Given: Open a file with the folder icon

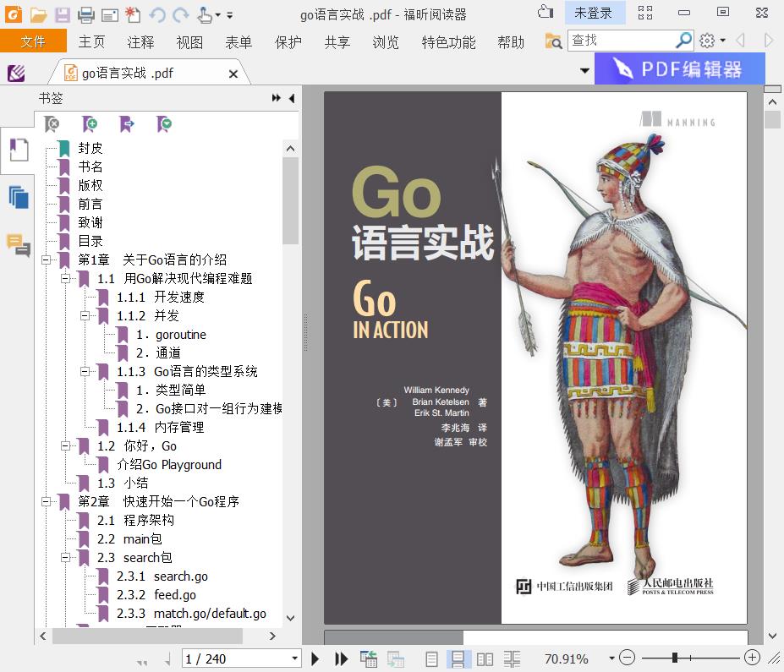Looking at the screenshot, I should [x=38, y=15].
